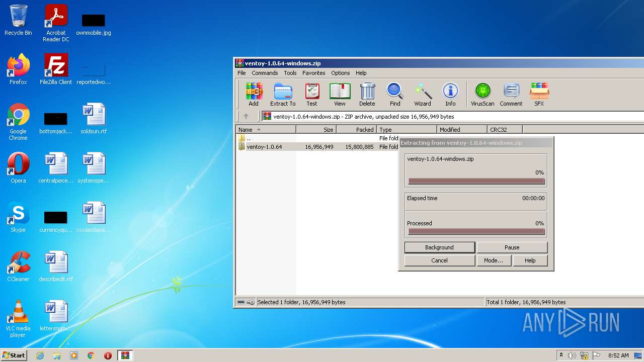Open Opera desktop shortcut

(18, 168)
